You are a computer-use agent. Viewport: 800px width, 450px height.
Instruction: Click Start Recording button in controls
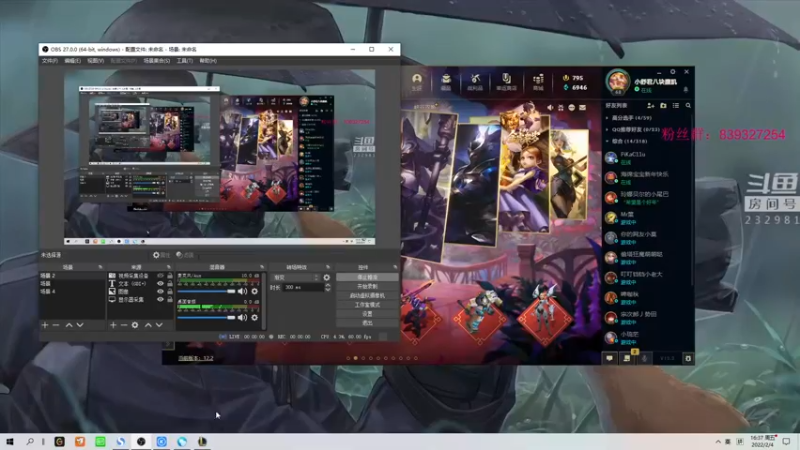pos(367,286)
